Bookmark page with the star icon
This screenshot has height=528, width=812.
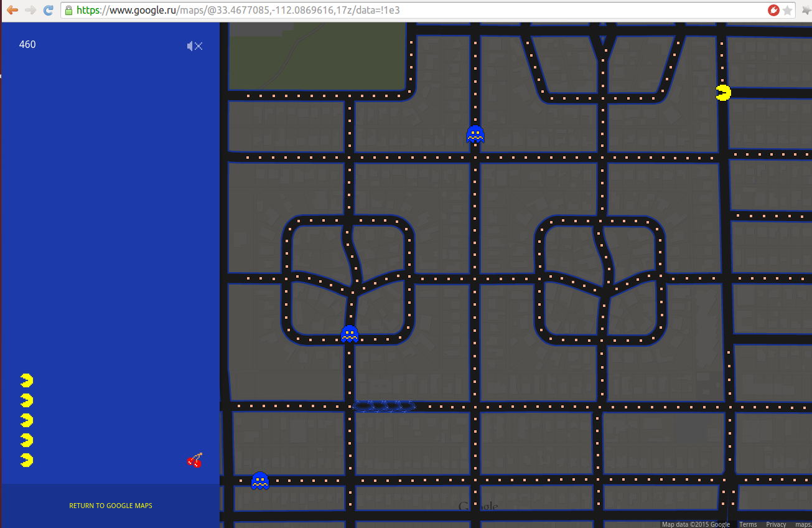[788, 10]
